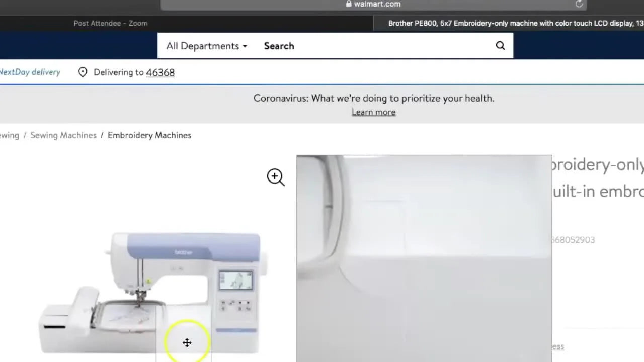644x362 pixels.
Task: Click the walmart.com address bar
Action: 373,4
